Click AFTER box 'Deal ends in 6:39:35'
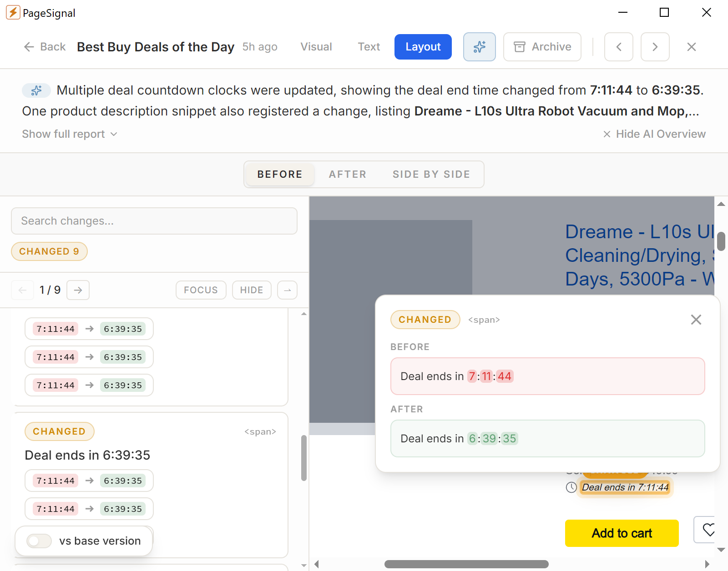This screenshot has width=728, height=571. (548, 439)
